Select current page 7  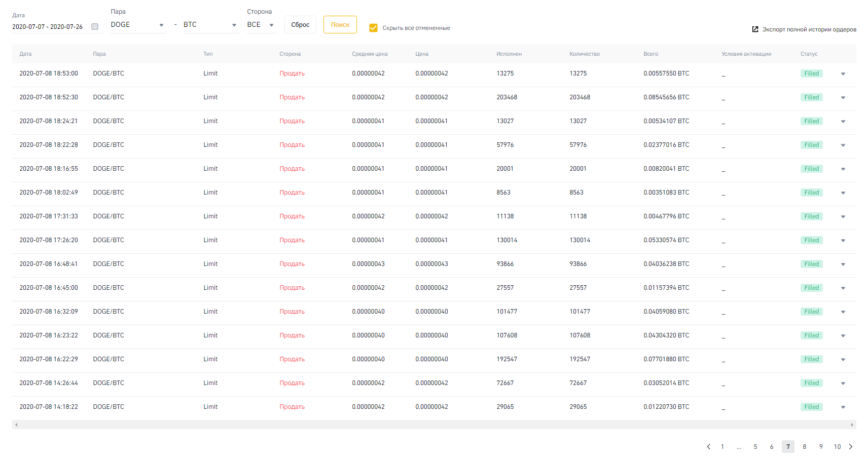pyautogui.click(x=788, y=447)
